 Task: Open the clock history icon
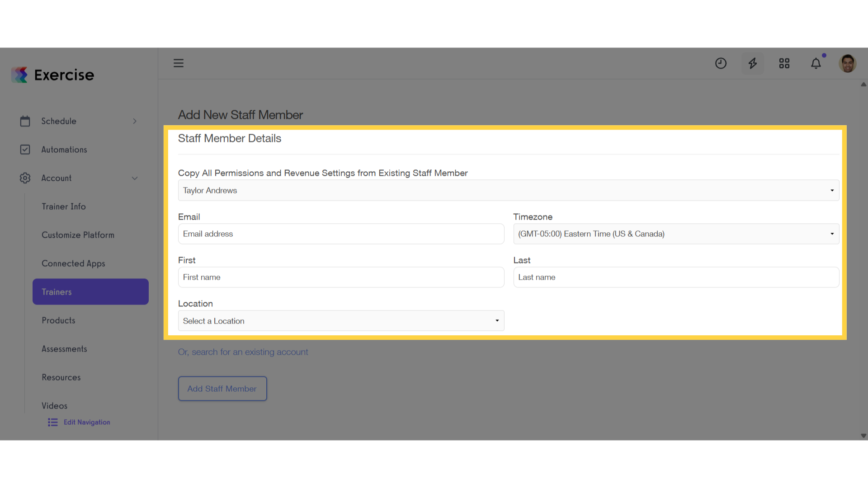721,63
